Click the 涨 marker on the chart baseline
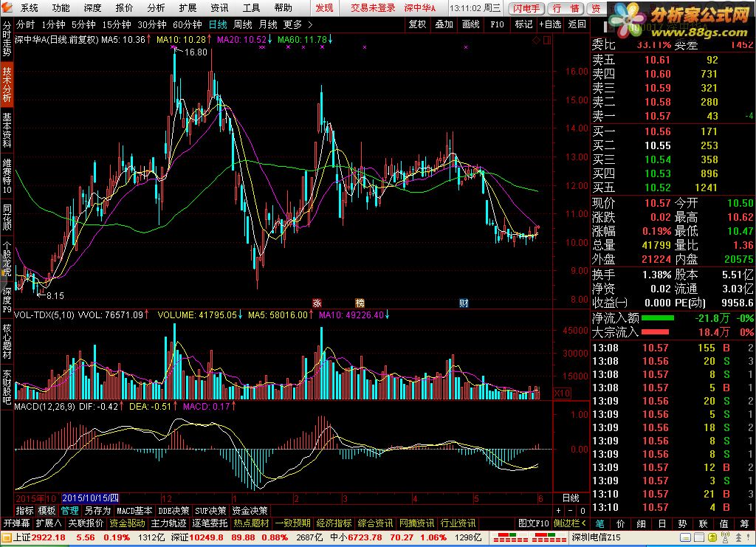756x547 pixels. click(317, 303)
